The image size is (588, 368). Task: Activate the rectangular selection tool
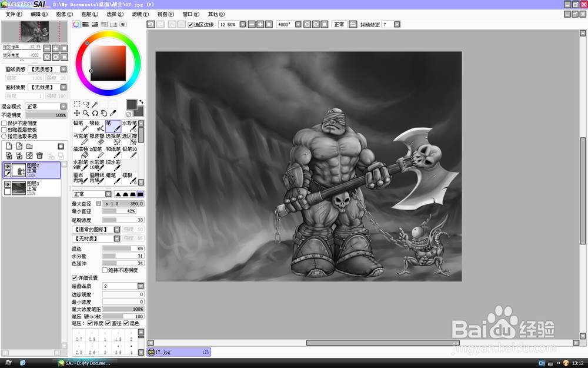pyautogui.click(x=77, y=104)
